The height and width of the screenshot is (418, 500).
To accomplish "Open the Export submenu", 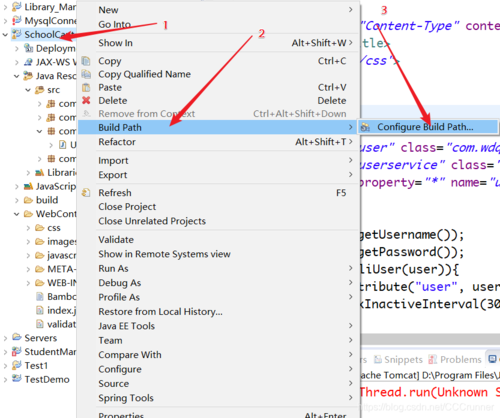I will 219,175.
